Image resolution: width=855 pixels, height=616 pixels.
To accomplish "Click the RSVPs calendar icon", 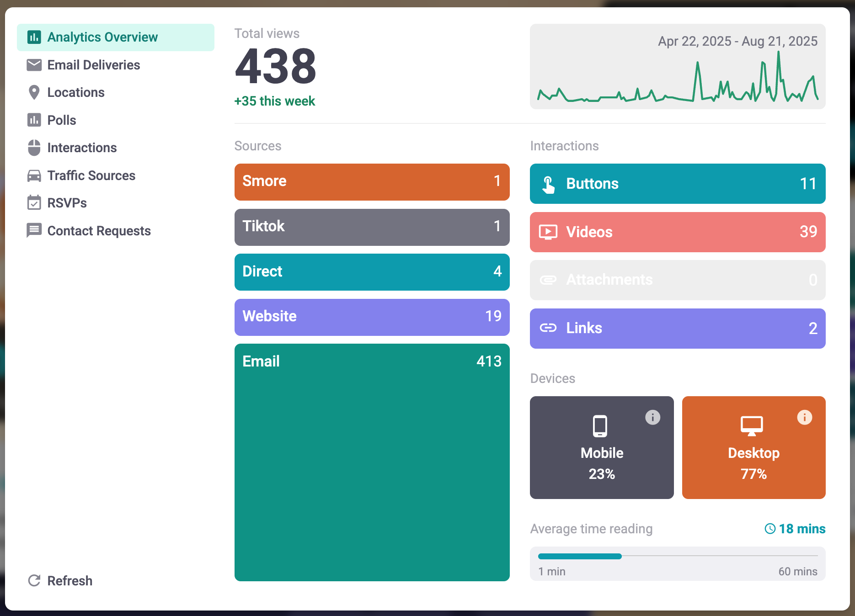I will (34, 203).
